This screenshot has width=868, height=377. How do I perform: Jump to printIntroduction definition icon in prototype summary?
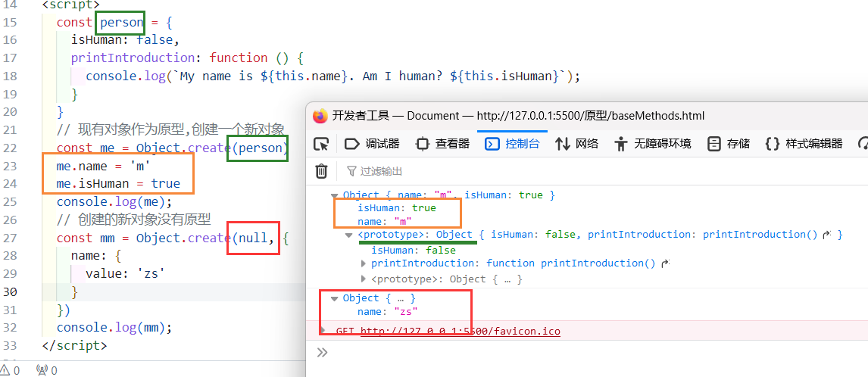[828, 235]
